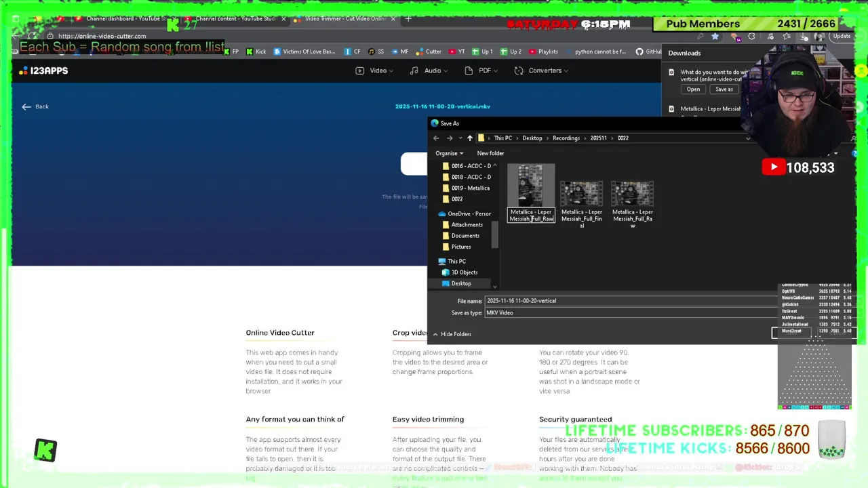Select the Metallica - Leper Messiah_Full_Final video file
The height and width of the screenshot is (488, 868).
[581, 205]
